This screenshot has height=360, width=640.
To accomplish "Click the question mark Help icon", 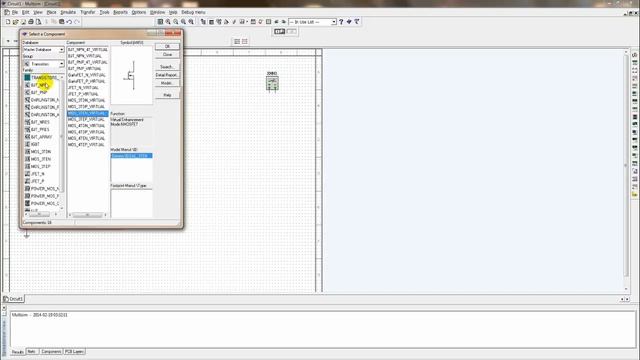I will pos(341,22).
